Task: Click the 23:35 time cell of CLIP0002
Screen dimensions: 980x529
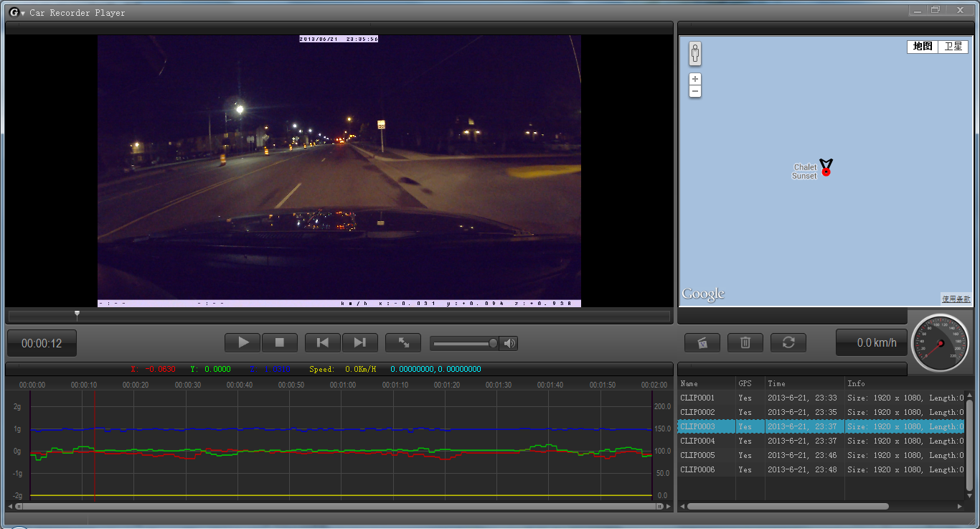Action: pyautogui.click(x=802, y=412)
